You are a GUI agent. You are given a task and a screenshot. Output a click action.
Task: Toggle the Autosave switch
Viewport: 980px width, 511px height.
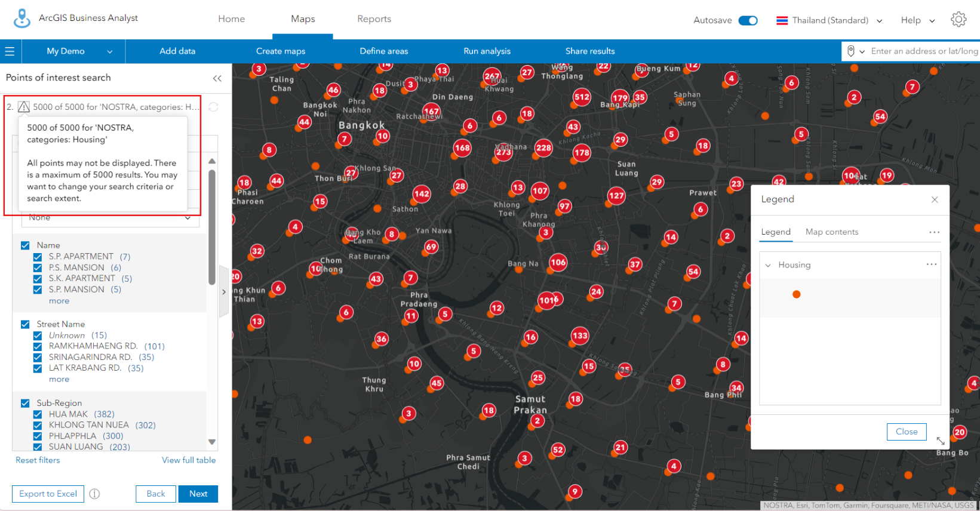pos(748,20)
